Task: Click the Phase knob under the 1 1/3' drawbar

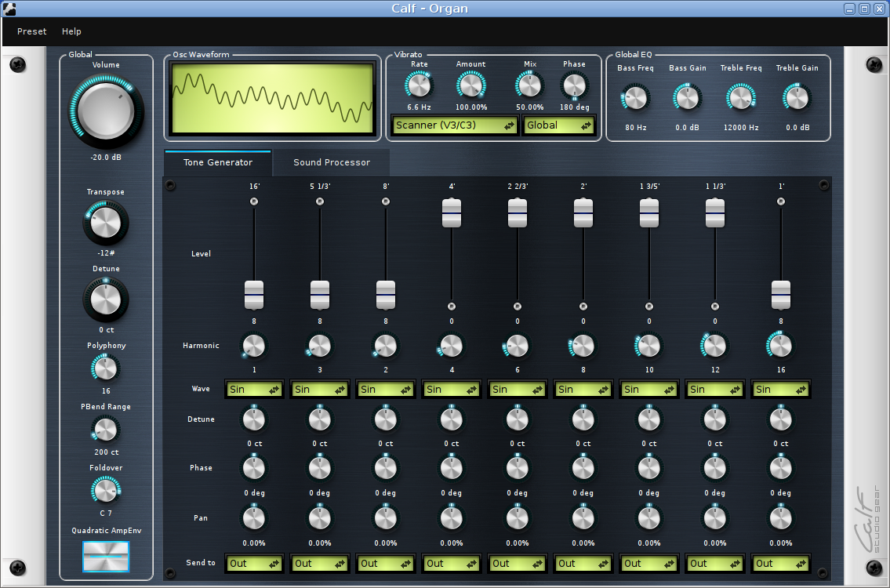Action: coord(715,468)
